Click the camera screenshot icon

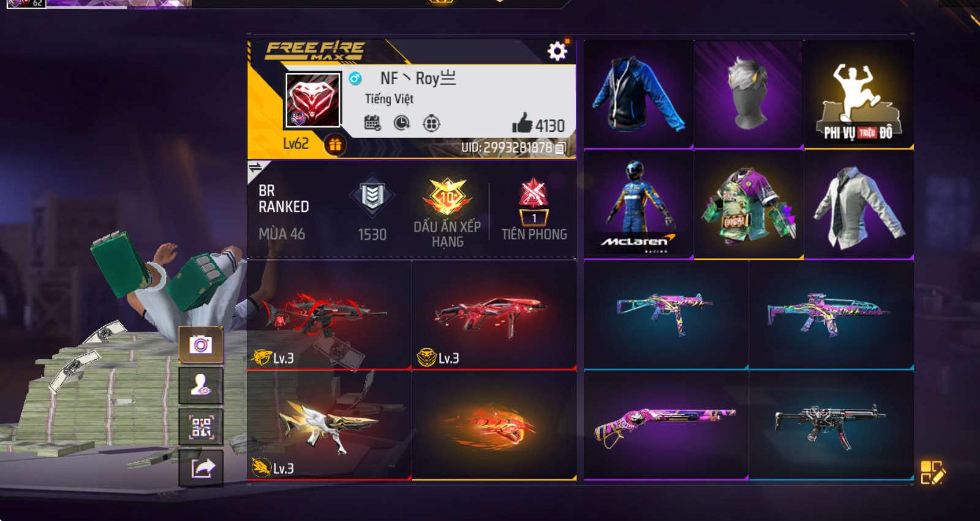click(201, 345)
